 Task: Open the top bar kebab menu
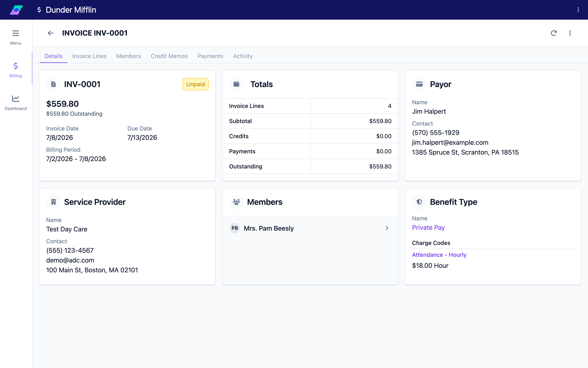point(578,10)
